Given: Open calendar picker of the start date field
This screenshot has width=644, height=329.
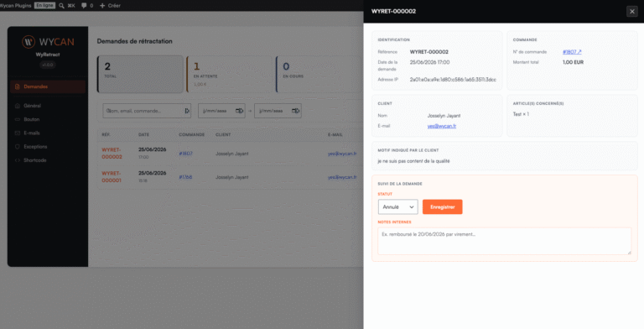Looking at the screenshot, I should (x=239, y=111).
